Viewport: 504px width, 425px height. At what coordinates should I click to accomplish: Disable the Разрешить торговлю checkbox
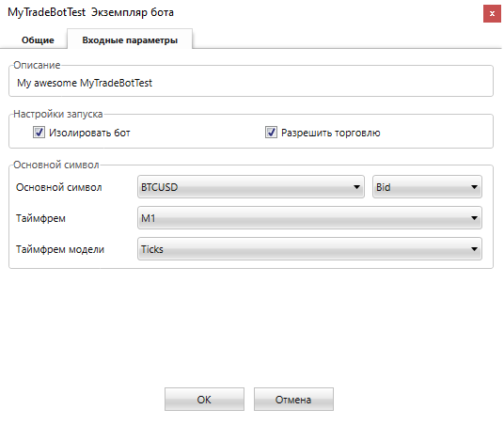coord(271,133)
